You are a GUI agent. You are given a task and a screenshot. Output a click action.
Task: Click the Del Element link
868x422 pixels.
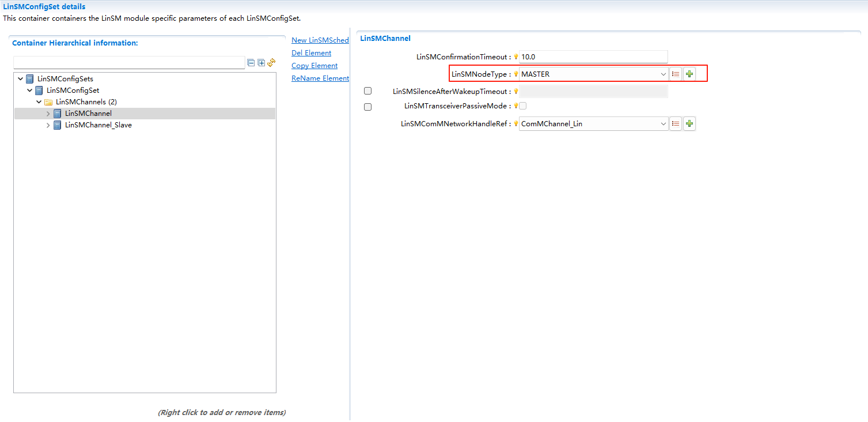coord(311,53)
